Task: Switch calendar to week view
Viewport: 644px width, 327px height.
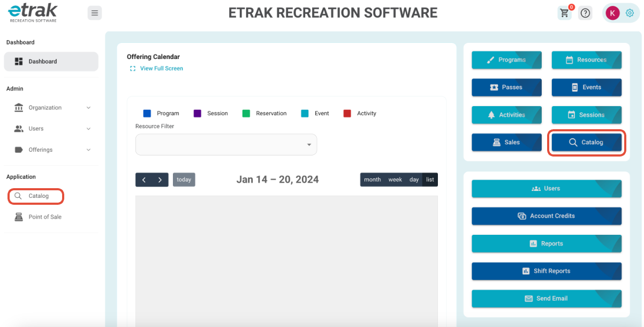Action: point(395,180)
